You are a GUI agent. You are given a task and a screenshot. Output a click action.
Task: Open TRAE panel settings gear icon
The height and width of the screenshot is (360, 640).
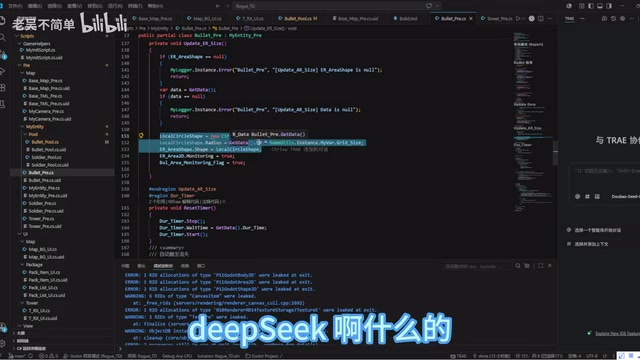[622, 18]
